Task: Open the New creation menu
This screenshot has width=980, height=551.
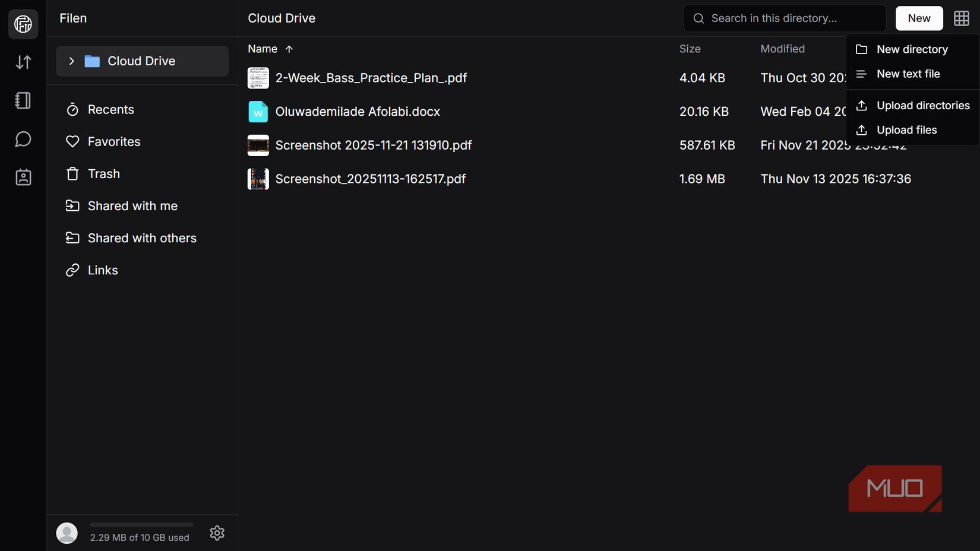Action: click(x=919, y=18)
